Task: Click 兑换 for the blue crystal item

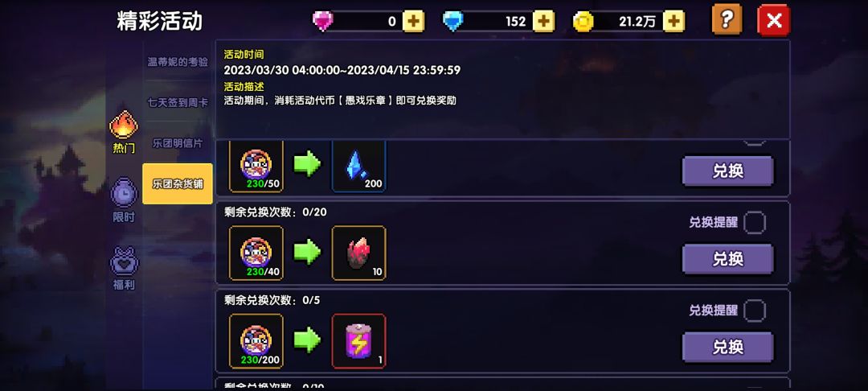Action: pos(727,171)
